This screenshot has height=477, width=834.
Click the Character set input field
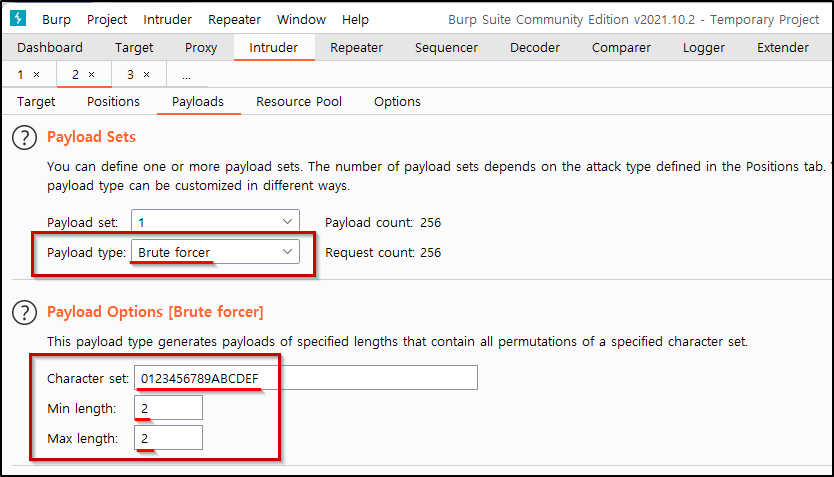(306, 378)
